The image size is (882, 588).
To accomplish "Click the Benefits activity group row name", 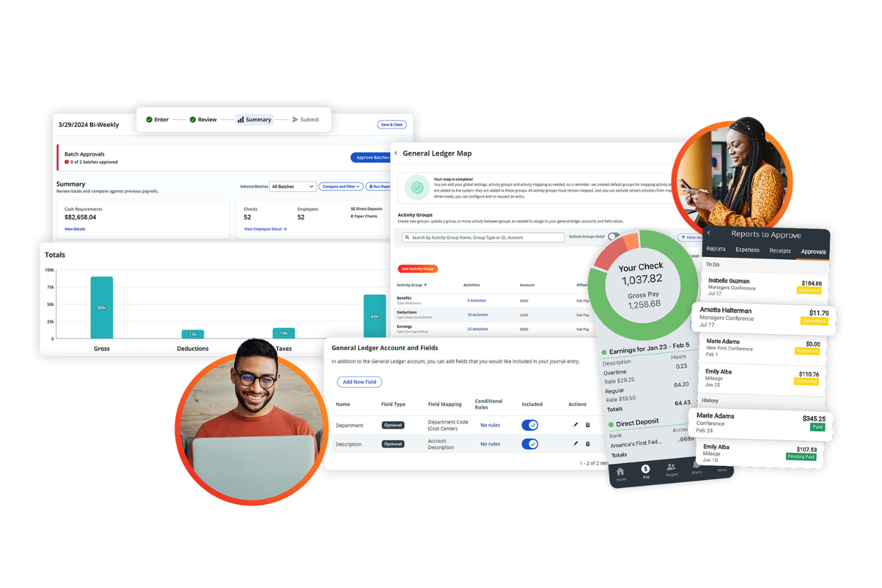I will click(x=404, y=298).
